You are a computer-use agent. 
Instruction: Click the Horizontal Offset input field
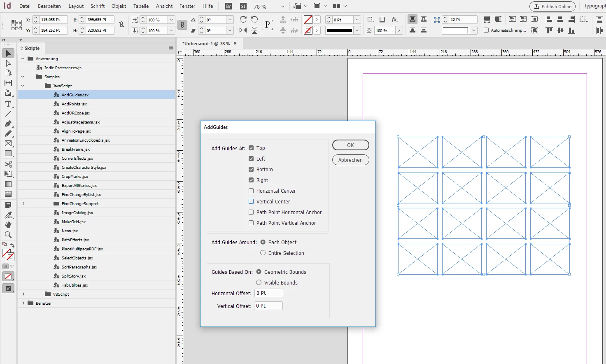pos(269,293)
